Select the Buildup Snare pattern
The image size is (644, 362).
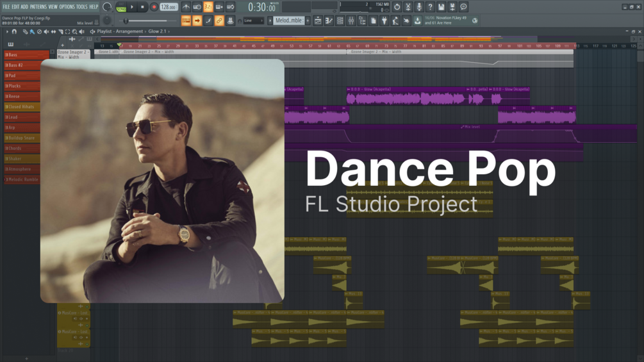(x=22, y=138)
